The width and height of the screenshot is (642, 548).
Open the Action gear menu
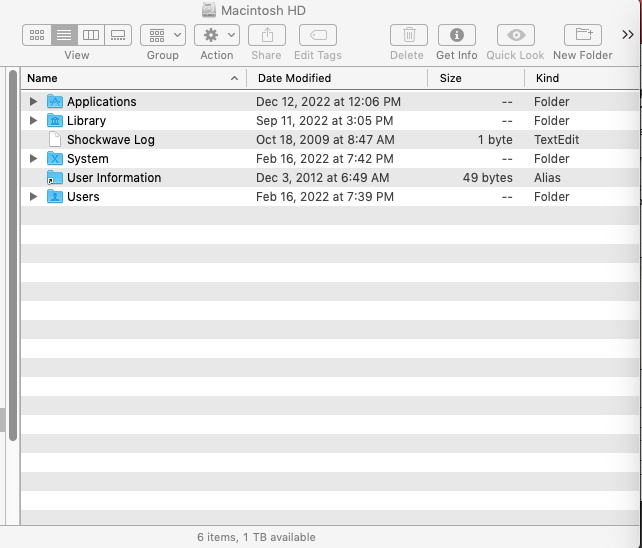pyautogui.click(x=217, y=35)
